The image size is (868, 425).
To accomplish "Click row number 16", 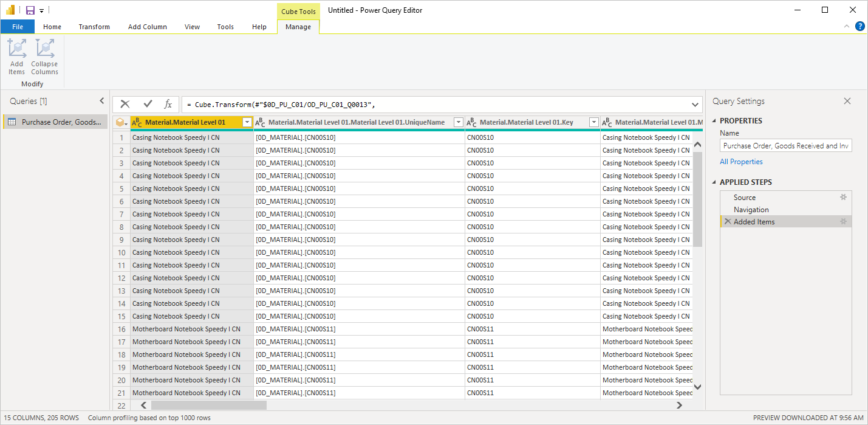I will (x=121, y=329).
